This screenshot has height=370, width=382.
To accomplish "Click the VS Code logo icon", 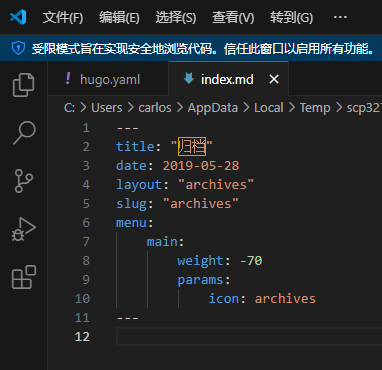I will coord(18,17).
